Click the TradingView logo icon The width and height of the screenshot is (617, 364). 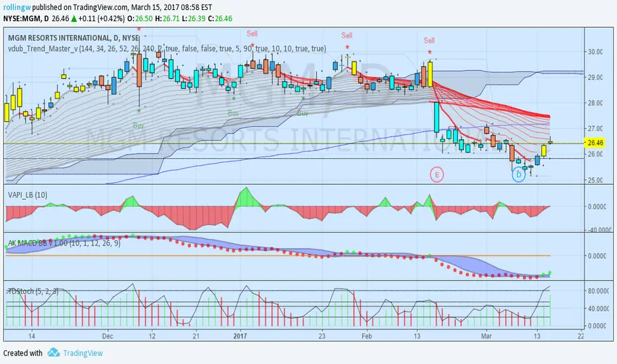[x=54, y=353]
